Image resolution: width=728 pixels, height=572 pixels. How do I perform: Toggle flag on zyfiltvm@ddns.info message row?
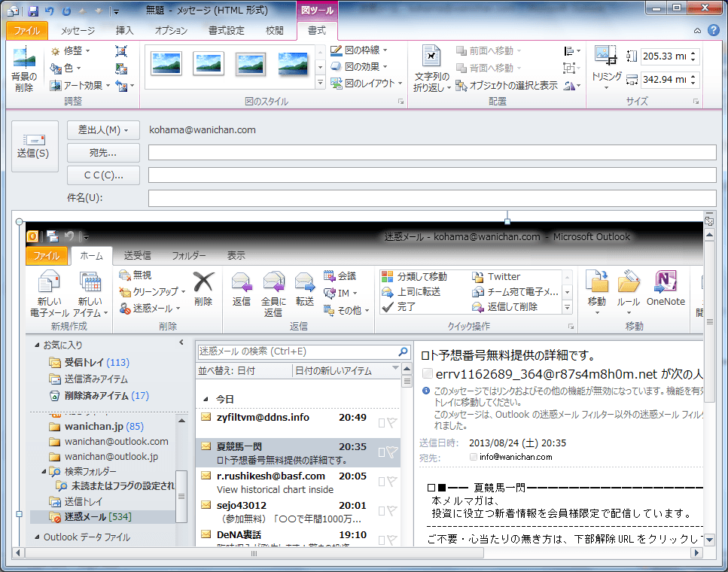coord(393,422)
